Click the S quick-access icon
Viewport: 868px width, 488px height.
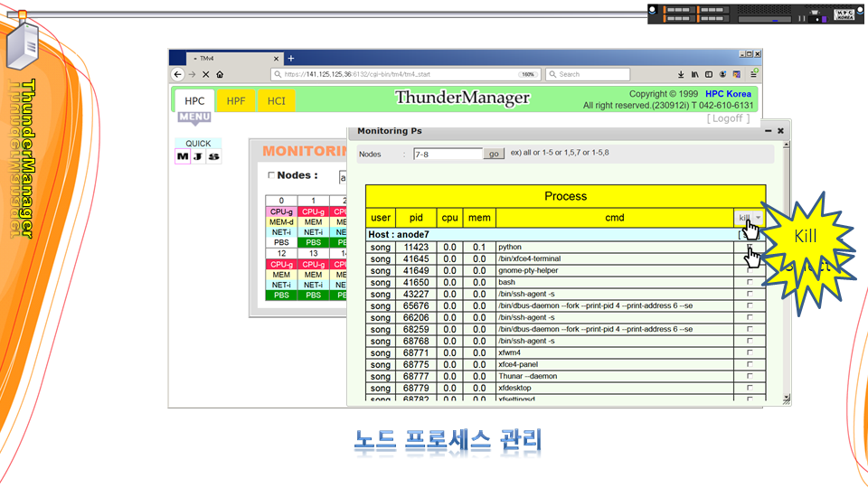pyautogui.click(x=213, y=156)
